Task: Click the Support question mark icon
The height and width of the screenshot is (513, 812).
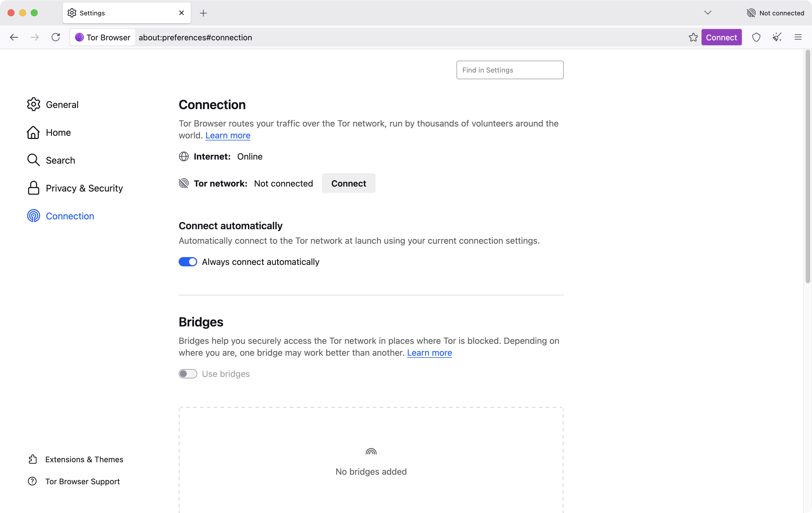Action: pyautogui.click(x=32, y=481)
